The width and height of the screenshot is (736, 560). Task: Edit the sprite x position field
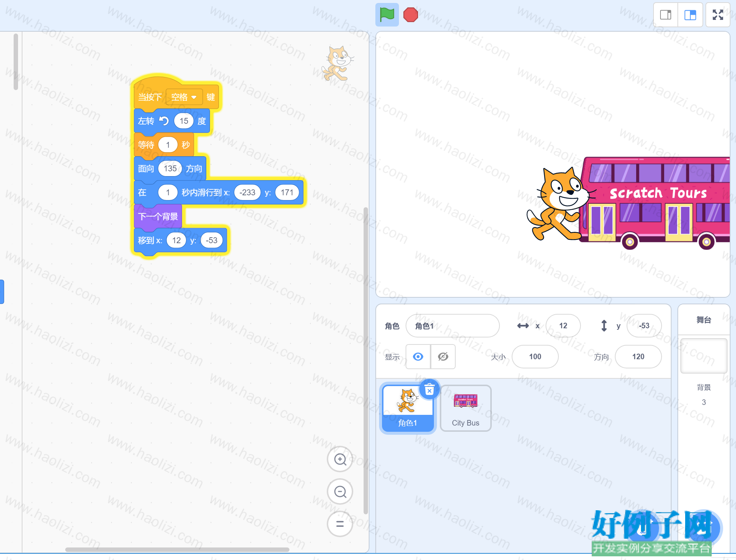click(x=563, y=326)
